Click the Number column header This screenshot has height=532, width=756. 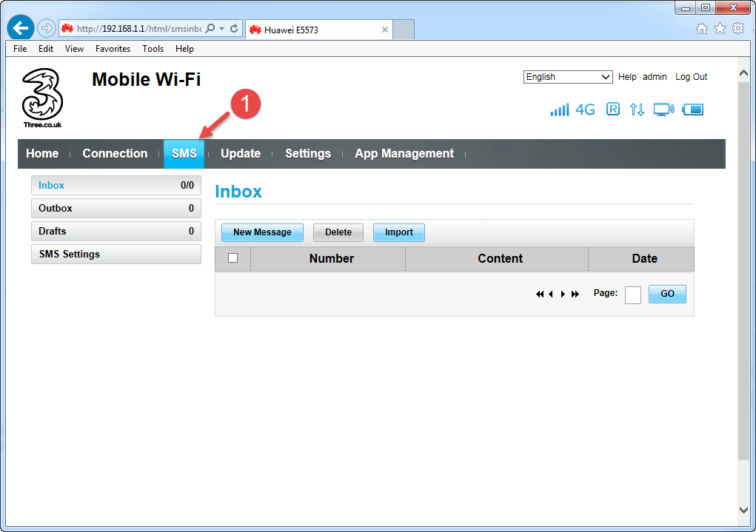click(x=328, y=259)
